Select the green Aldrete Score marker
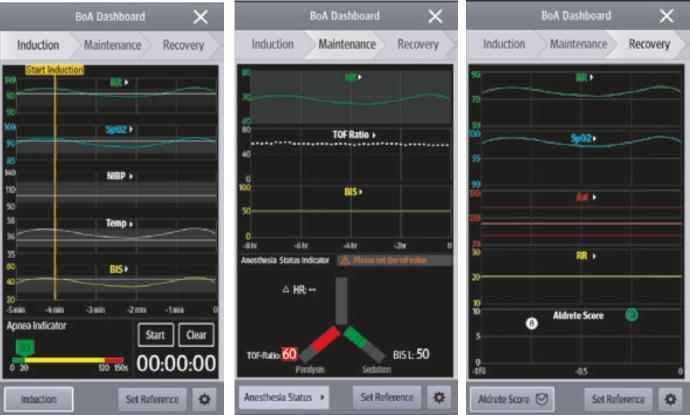The height and width of the screenshot is (415, 690). pyautogui.click(x=632, y=315)
